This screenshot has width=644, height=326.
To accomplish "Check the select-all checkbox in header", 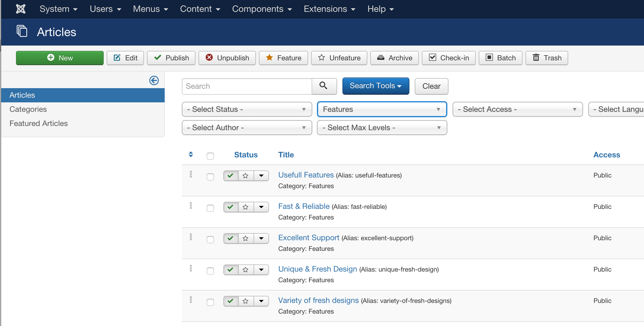I will pyautogui.click(x=210, y=156).
